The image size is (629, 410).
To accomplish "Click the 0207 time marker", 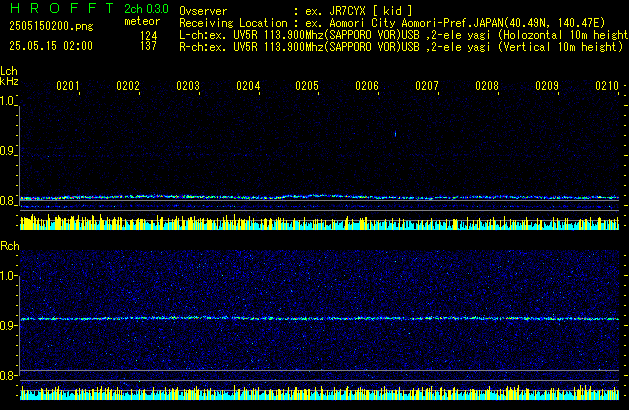I will pos(427,86).
